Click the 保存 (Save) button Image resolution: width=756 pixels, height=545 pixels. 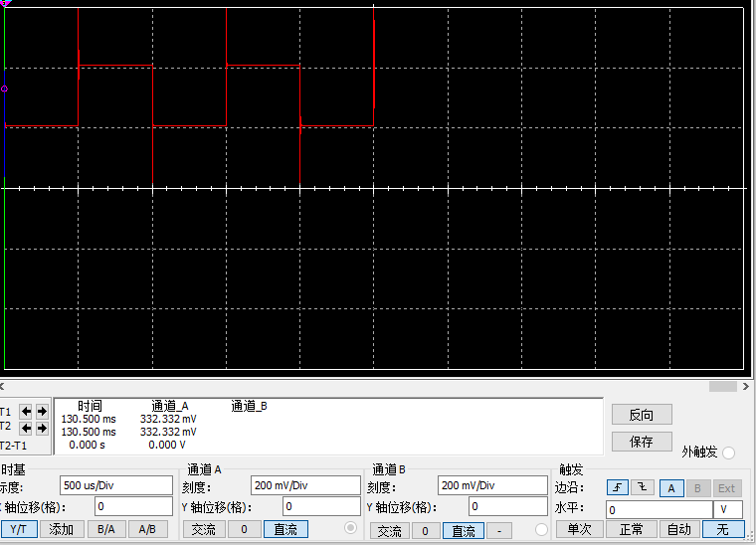pyautogui.click(x=642, y=442)
